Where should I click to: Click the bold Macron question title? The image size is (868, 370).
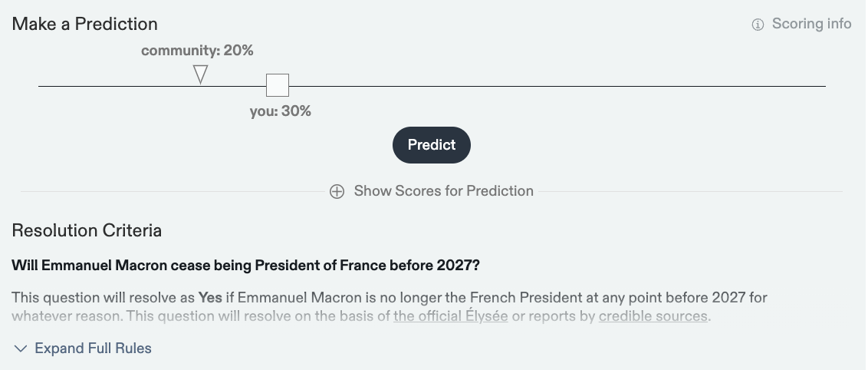pos(245,266)
